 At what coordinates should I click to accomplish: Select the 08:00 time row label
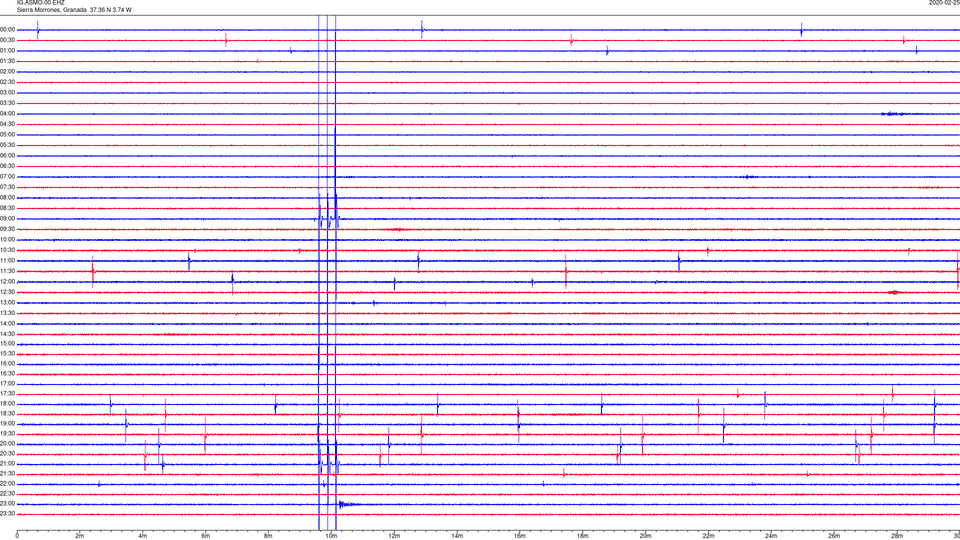(8, 198)
